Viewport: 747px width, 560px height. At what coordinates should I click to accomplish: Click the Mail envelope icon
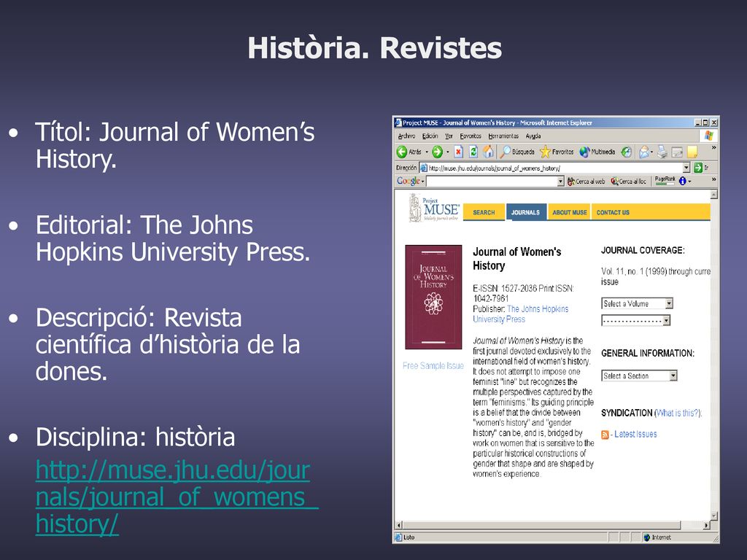click(643, 152)
